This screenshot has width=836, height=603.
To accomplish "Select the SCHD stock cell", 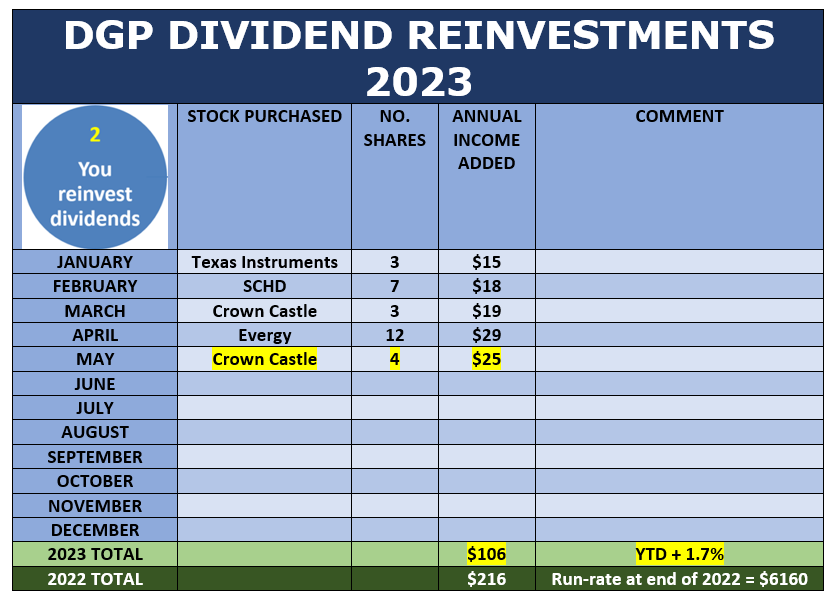I will click(x=264, y=286).
